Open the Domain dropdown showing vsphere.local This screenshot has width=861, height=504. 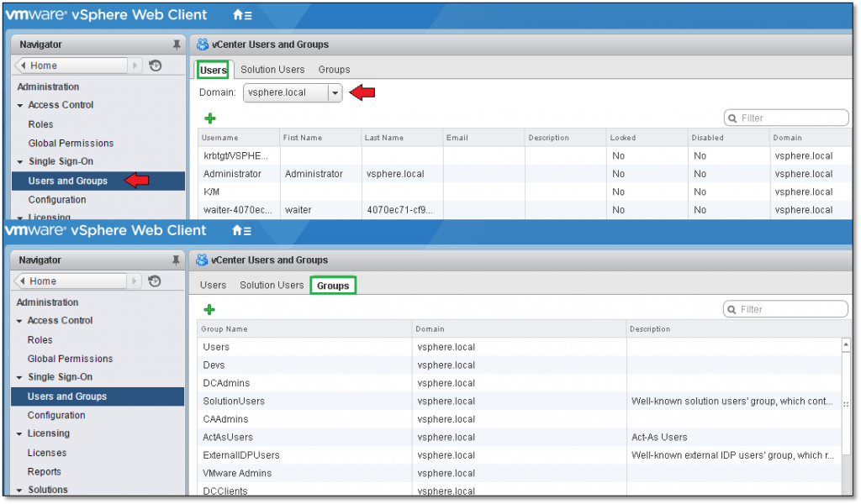(293, 92)
